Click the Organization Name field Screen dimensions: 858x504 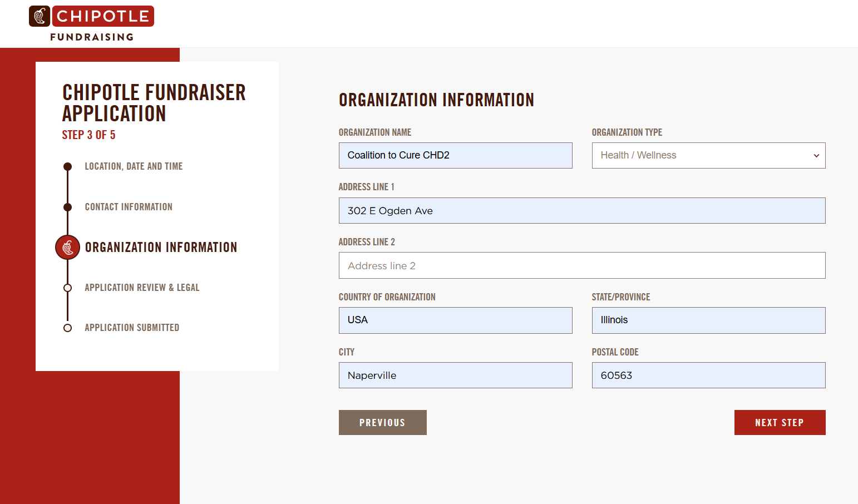455,155
